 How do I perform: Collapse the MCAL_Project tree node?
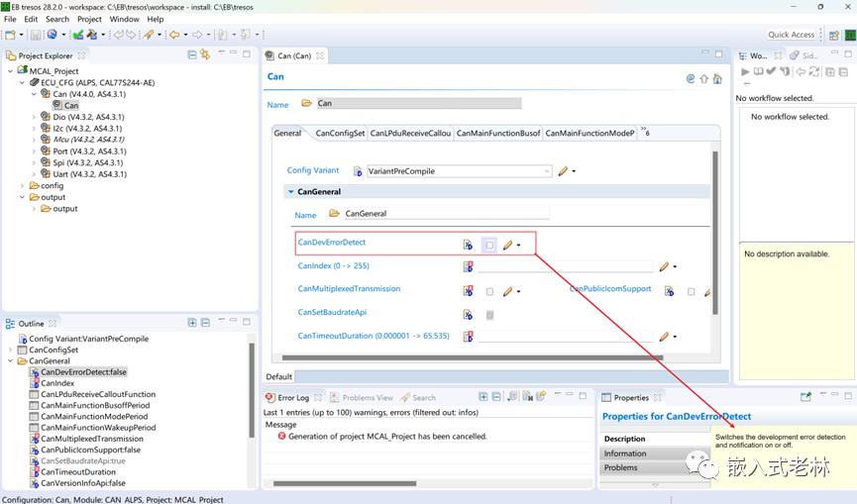click(x=10, y=71)
